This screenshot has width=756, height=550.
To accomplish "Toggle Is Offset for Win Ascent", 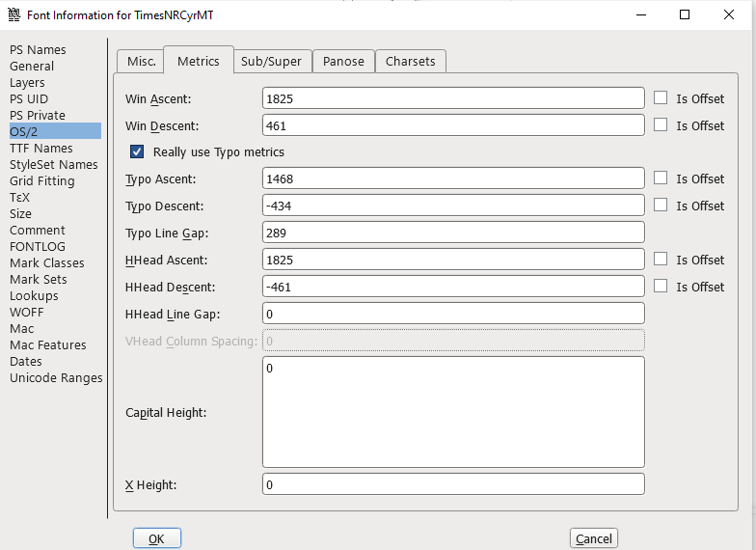I will tap(661, 98).
